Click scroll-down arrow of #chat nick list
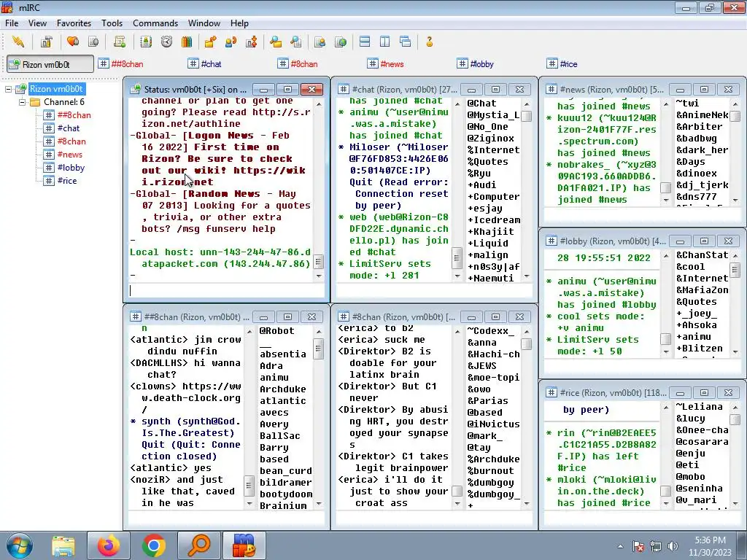Viewport: 747px width, 560px height. tap(527, 276)
